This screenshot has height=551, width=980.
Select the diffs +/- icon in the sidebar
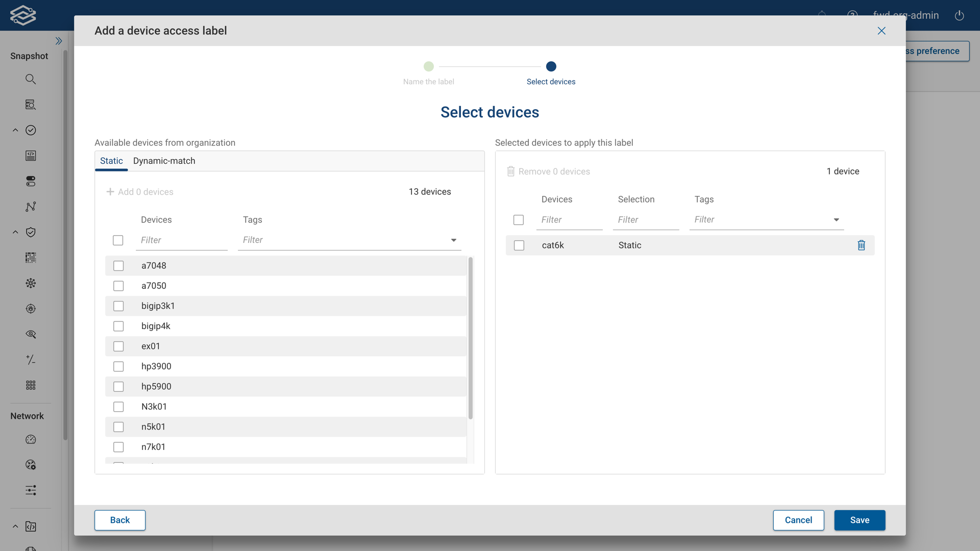31,360
